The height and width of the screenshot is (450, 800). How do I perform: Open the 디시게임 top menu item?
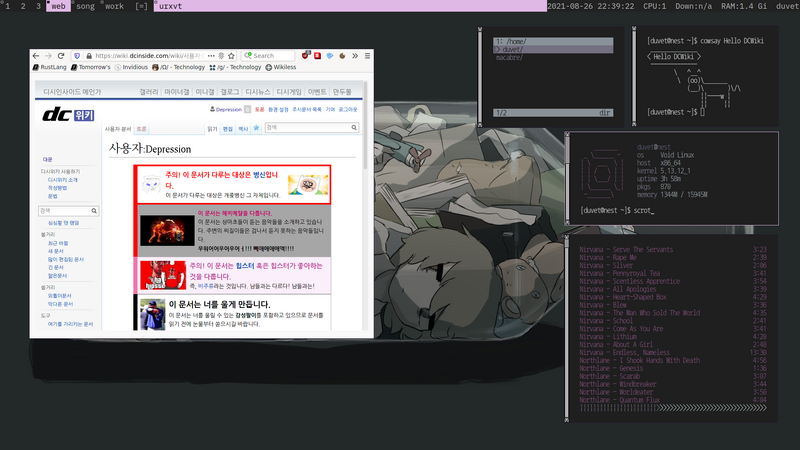click(x=289, y=92)
